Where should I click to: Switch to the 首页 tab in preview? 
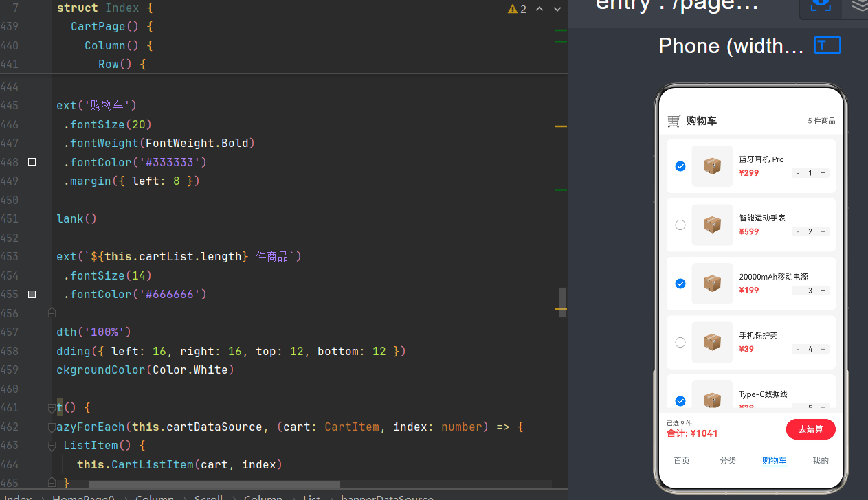coord(682,461)
